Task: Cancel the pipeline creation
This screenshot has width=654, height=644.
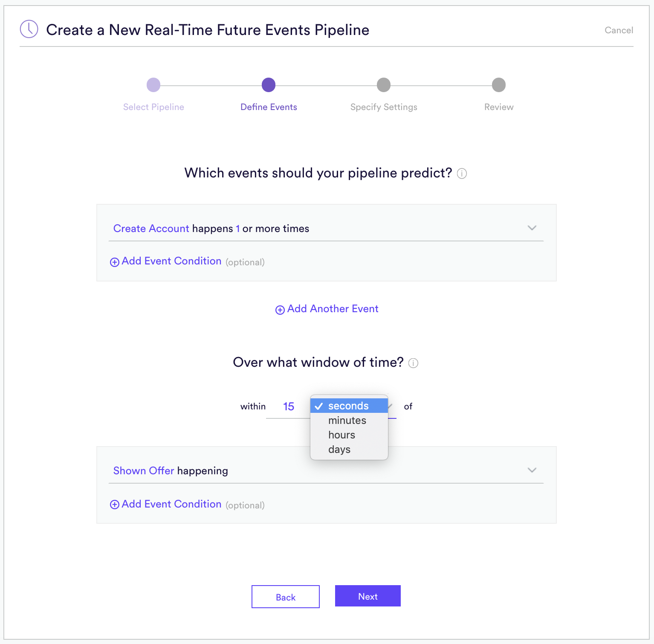Action: click(619, 30)
